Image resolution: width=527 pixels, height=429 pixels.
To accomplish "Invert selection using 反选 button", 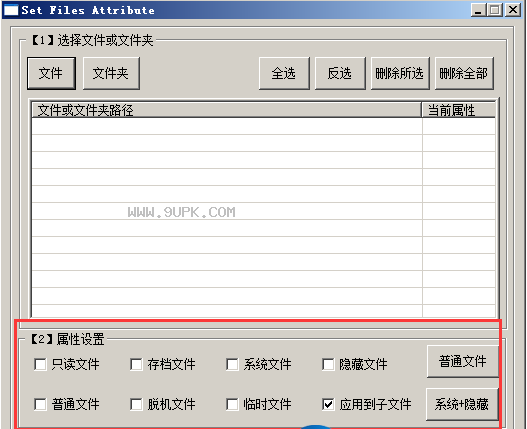I will (340, 73).
